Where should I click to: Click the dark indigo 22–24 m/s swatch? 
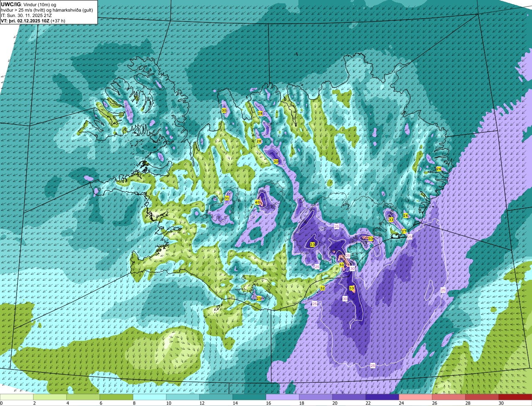382,397
